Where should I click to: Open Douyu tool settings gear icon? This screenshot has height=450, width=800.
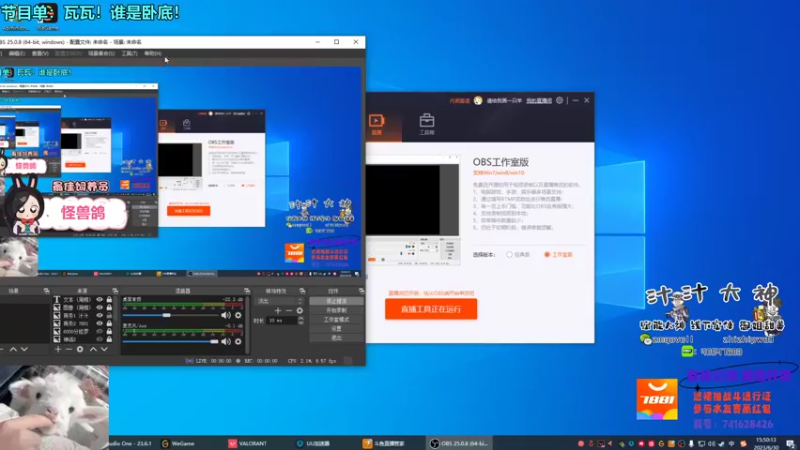point(560,101)
